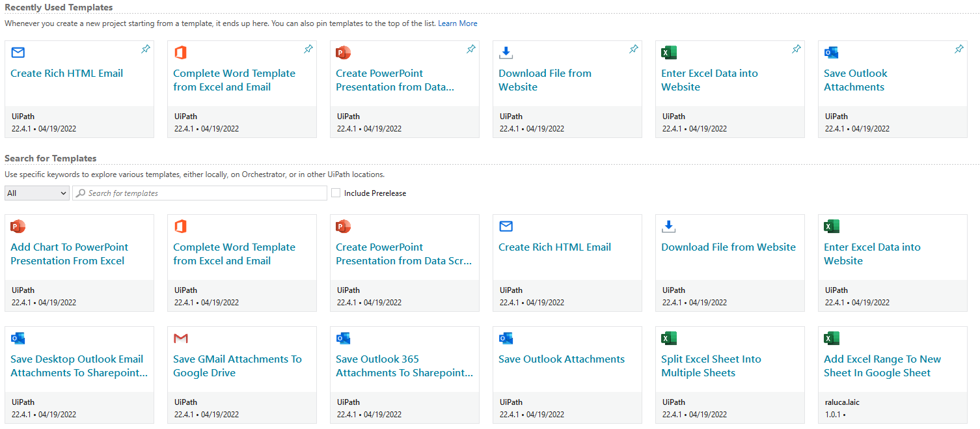
Task: Open recent template Create Rich HTML Email
Action: [x=67, y=74]
